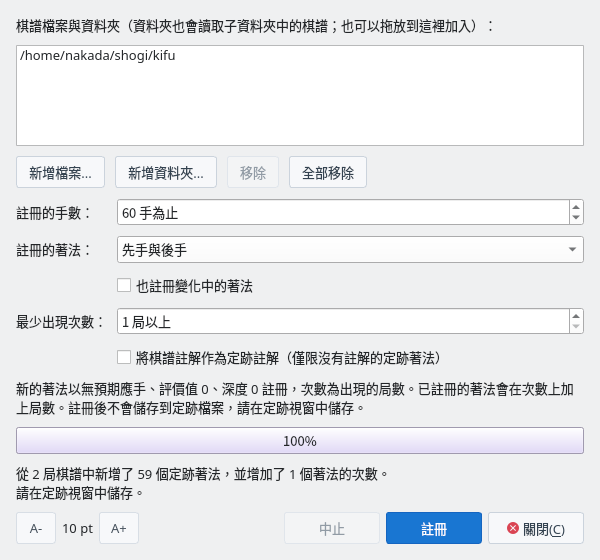This screenshot has height=560, width=600.
Task: Decrease 註冊的手數 with down arrow
Action: coord(576,217)
